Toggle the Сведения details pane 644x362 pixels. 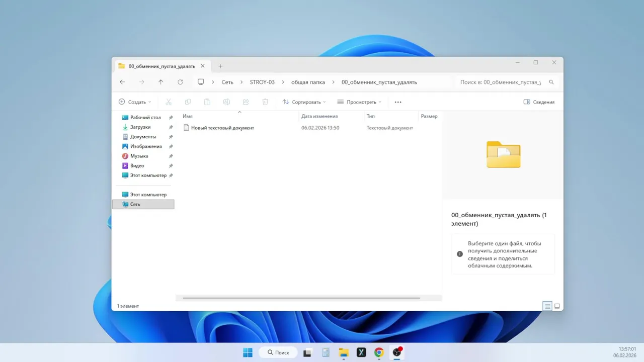coord(539,102)
